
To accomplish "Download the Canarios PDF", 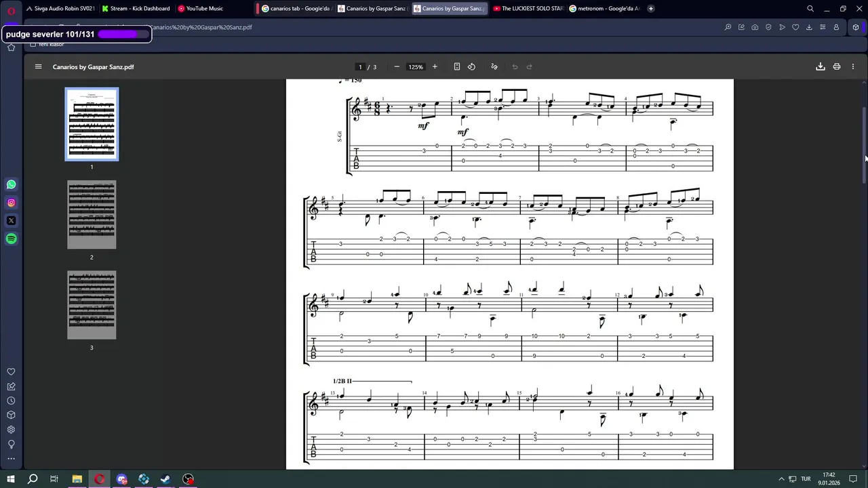I will [820, 66].
